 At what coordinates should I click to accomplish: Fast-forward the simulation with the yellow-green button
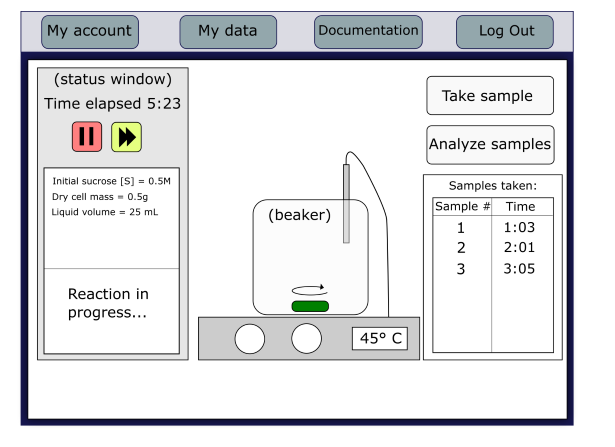(x=126, y=137)
